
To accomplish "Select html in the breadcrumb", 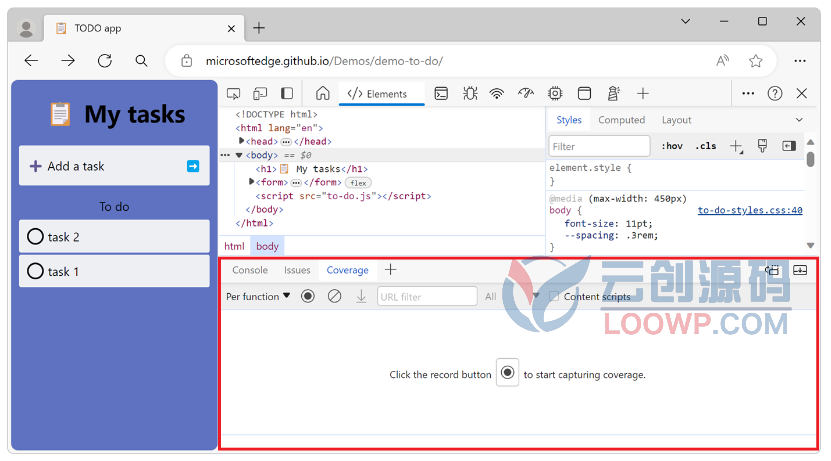I will click(x=234, y=246).
